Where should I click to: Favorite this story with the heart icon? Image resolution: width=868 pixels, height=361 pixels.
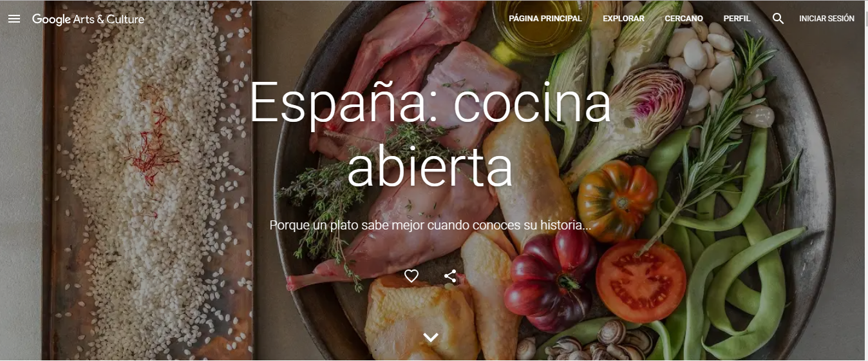pos(411,276)
